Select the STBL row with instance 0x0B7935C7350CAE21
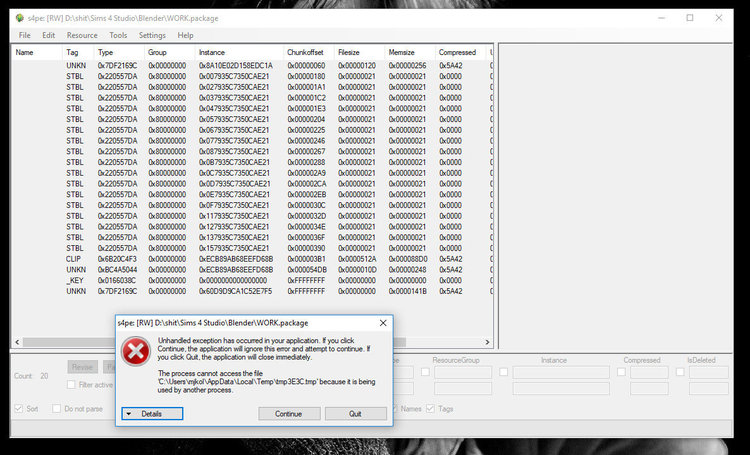The height and width of the screenshot is (455, 750). point(252,162)
